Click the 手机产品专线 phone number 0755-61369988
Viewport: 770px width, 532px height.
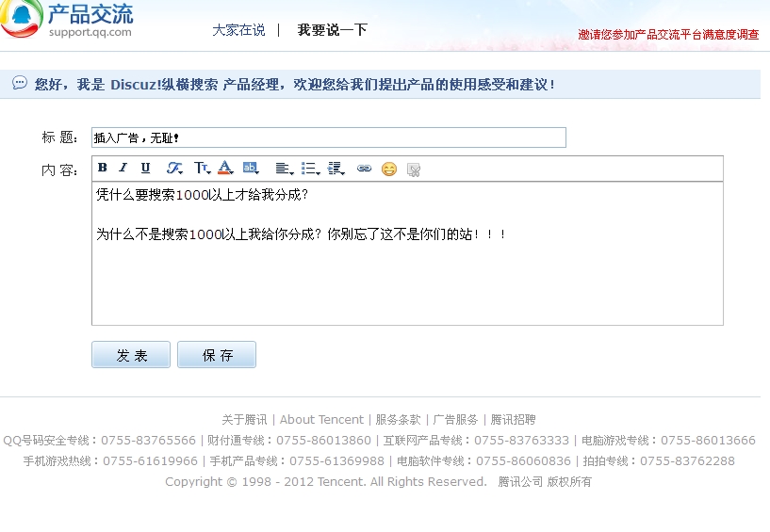pyautogui.click(x=336, y=460)
